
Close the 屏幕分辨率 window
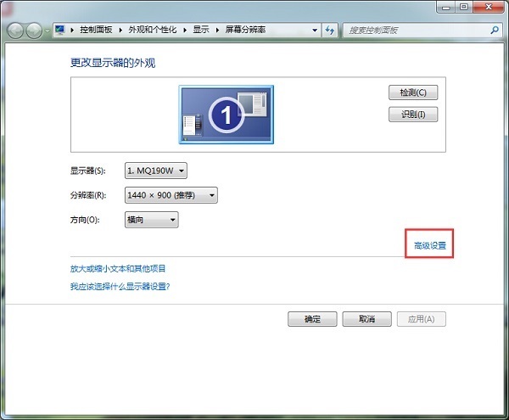tap(489, 7)
